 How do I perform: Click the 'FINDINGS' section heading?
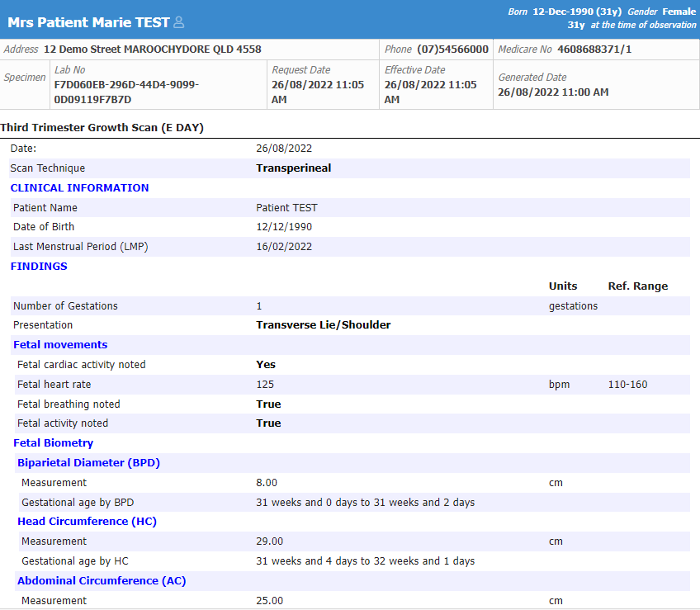click(x=39, y=266)
